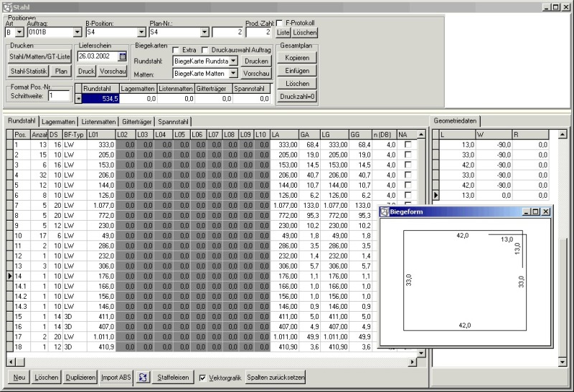Click the Druckzahl=0 button
The width and height of the screenshot is (574, 392).
coord(297,97)
